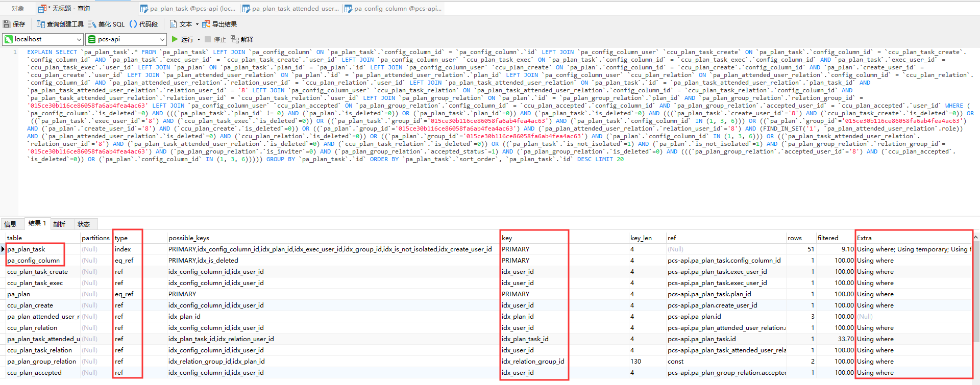Open the Status (状态) results tab
The width and height of the screenshot is (980, 385).
(84, 224)
